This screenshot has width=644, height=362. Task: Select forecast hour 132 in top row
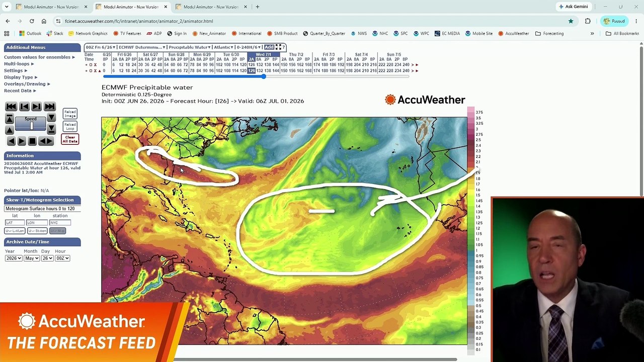(x=261, y=65)
